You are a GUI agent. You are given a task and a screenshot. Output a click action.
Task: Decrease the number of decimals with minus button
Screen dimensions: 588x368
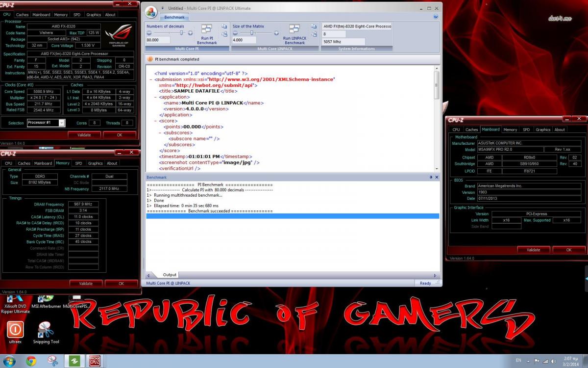point(149,33)
